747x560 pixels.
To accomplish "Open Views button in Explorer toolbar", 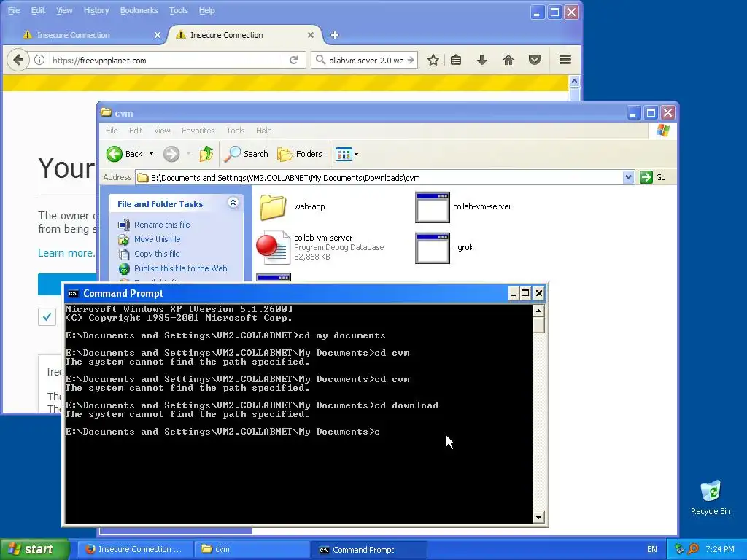I will click(344, 154).
